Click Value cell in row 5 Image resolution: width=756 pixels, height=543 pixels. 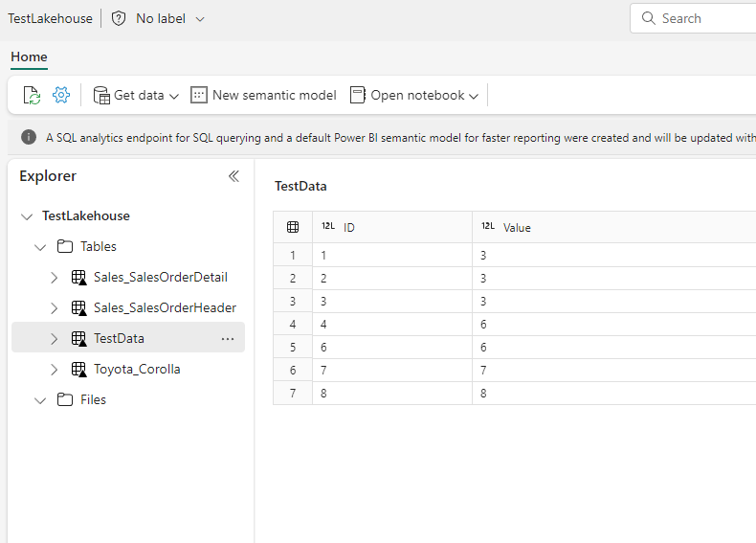click(614, 347)
